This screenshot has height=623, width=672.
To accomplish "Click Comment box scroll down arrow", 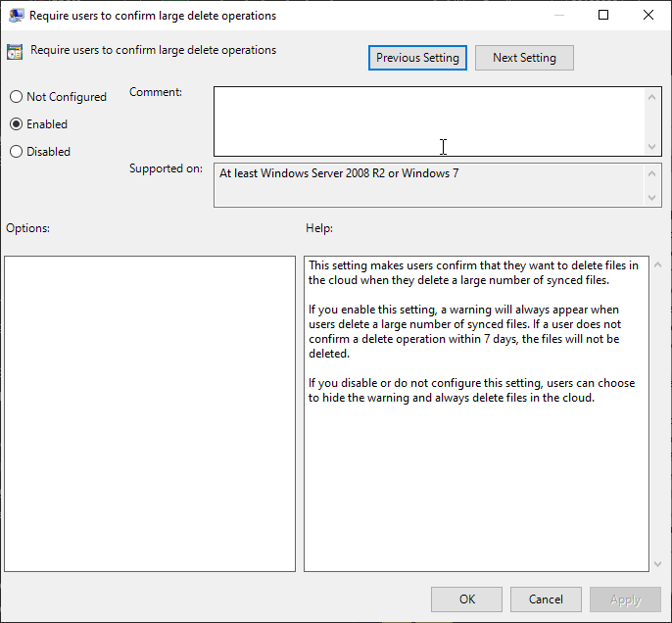I will click(x=653, y=147).
